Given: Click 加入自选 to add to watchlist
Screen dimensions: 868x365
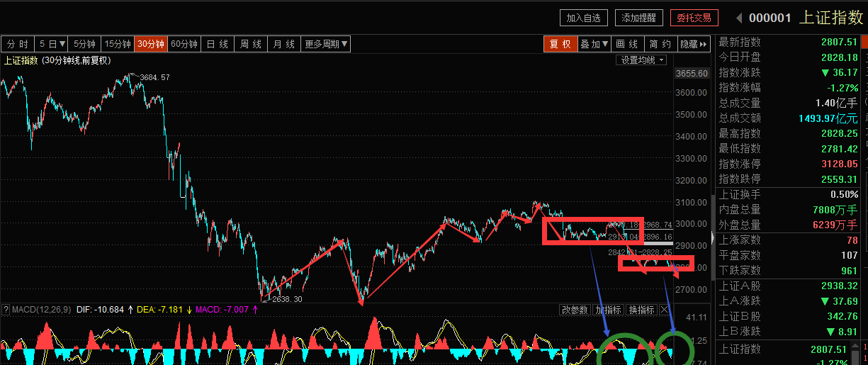Looking at the screenshot, I should [x=583, y=18].
